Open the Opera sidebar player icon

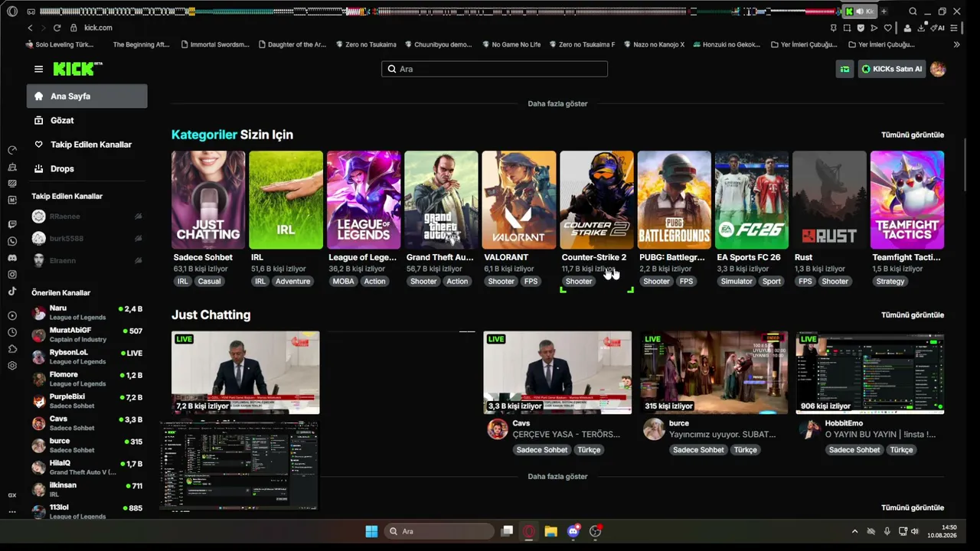point(12,315)
